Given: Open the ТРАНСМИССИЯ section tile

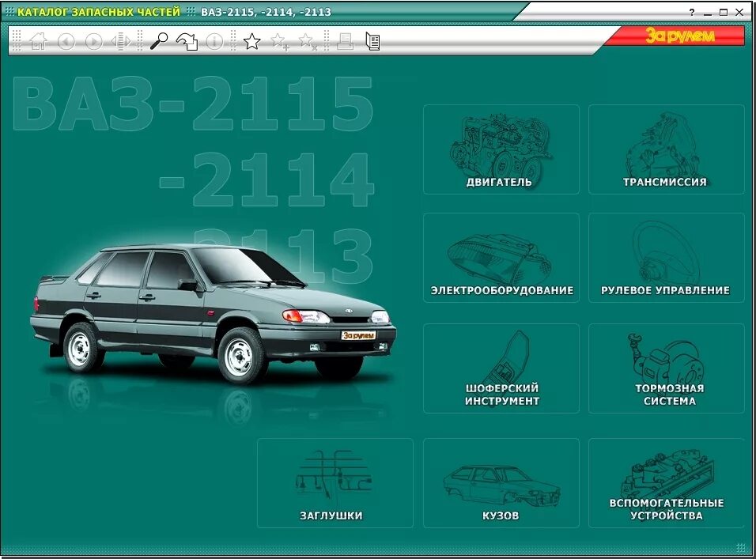Looking at the screenshot, I should 667,149.
